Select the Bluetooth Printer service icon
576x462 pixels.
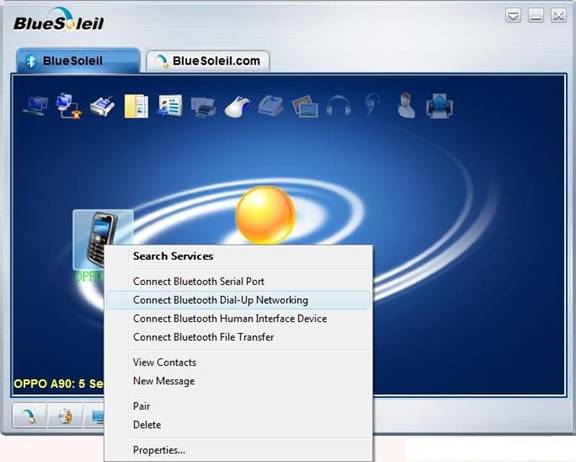(203, 107)
